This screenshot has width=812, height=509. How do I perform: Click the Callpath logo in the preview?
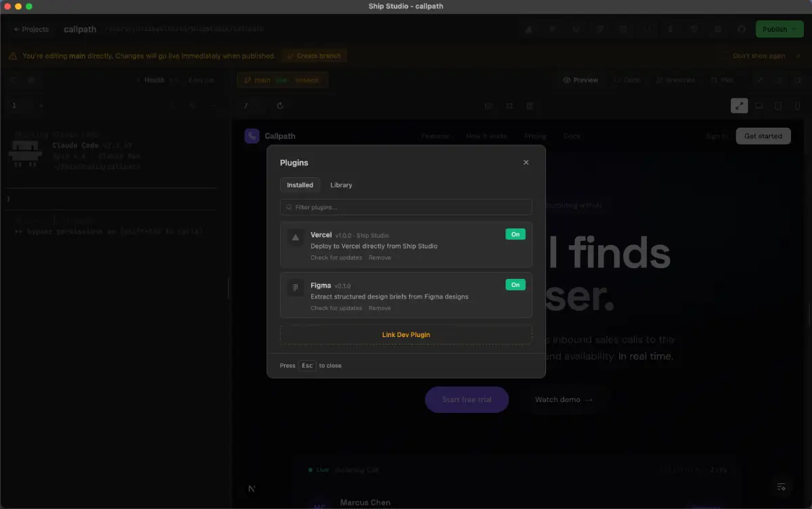click(270, 136)
